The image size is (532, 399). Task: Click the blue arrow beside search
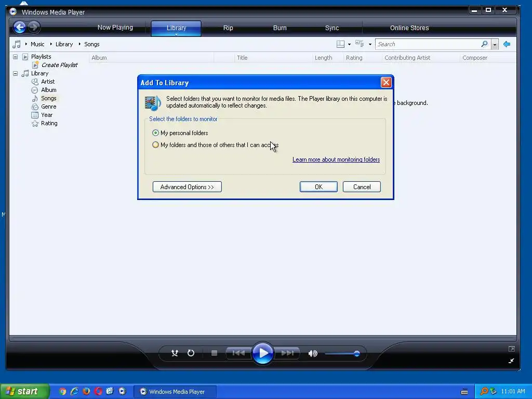tap(507, 44)
